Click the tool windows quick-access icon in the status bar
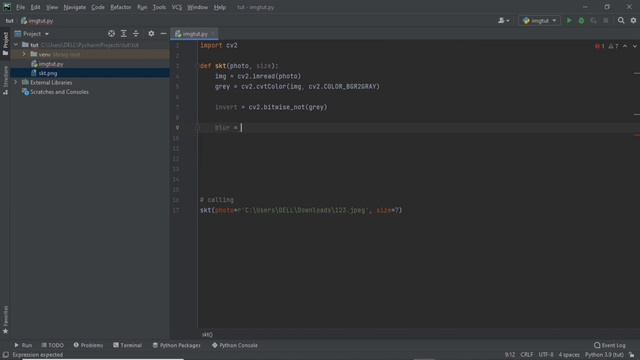 (x=5, y=355)
